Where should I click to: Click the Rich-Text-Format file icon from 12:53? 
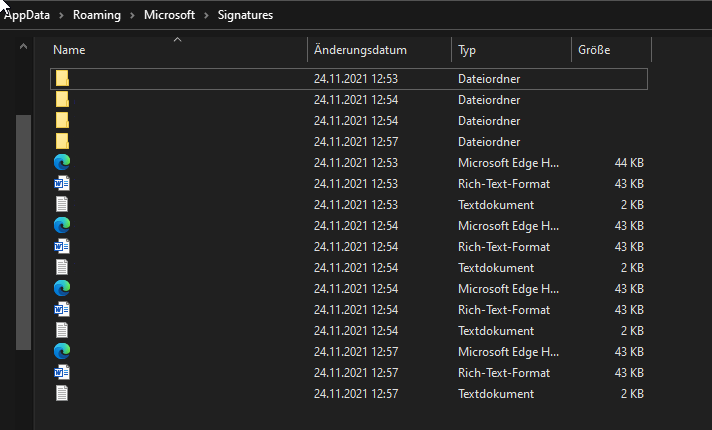(x=62, y=183)
